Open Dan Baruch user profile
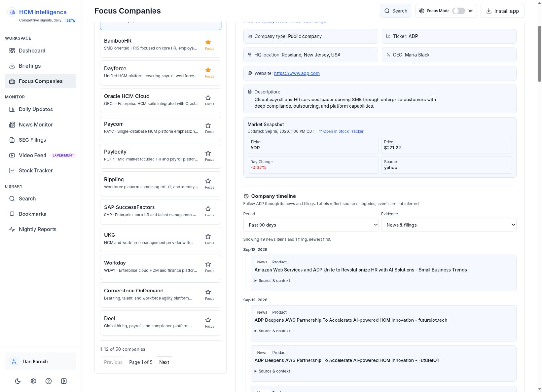This screenshot has height=392, width=542. pos(41,361)
